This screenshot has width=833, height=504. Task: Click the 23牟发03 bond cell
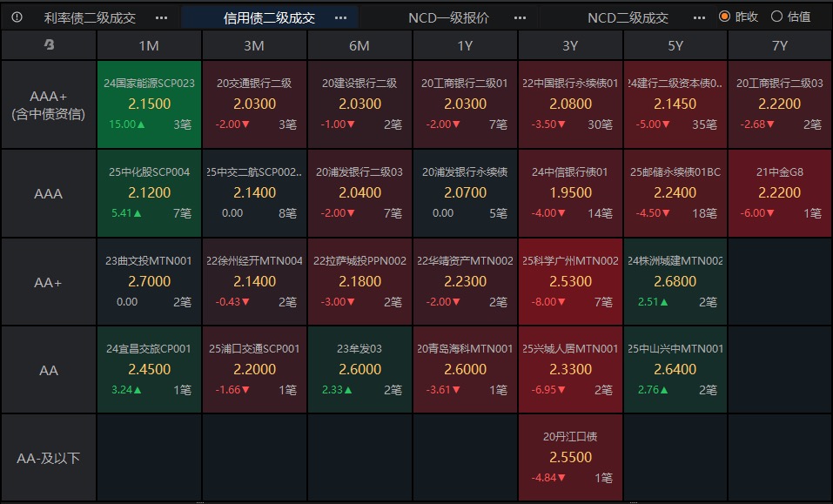359,370
